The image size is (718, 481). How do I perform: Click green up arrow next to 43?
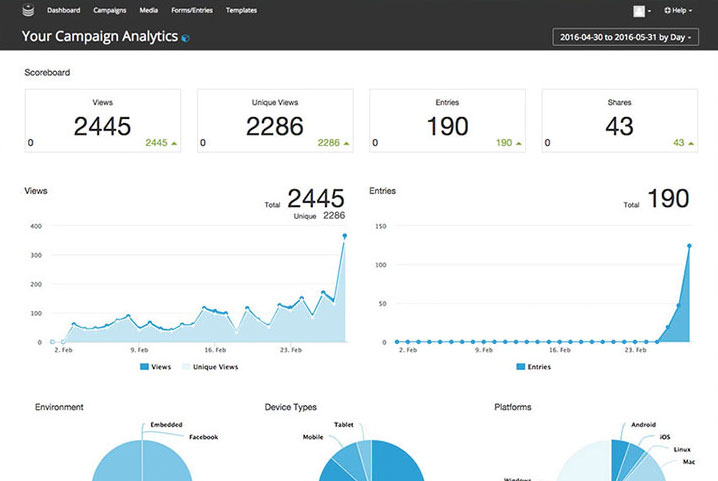coord(691,143)
